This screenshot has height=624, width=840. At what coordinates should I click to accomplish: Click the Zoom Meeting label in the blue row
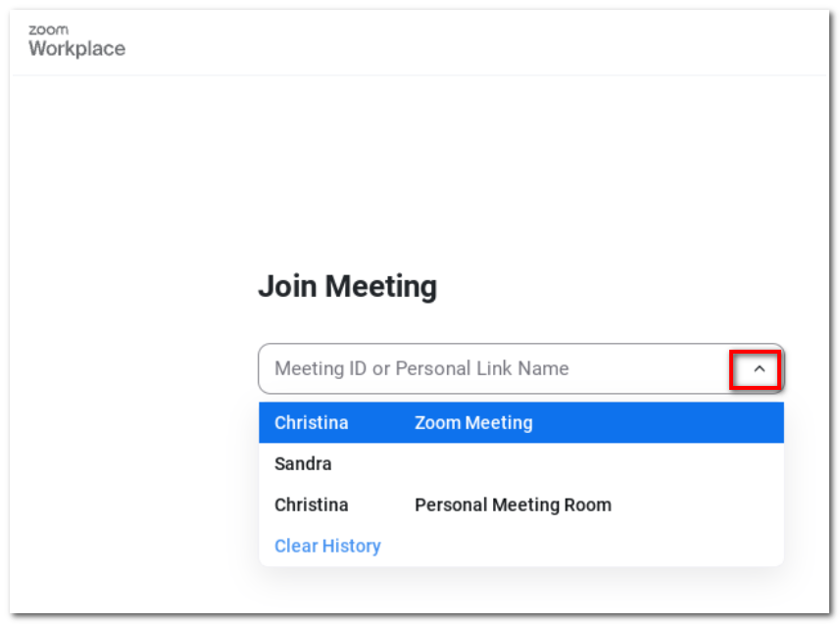coord(473,422)
